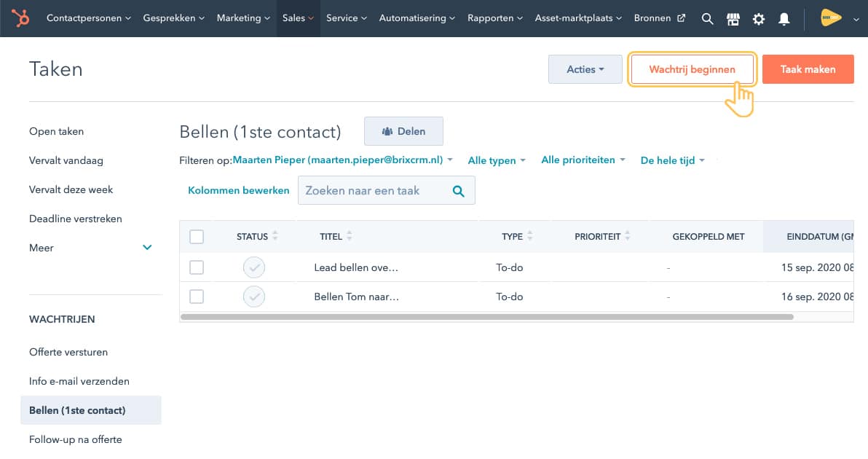Sort by Prioriteit column arrows
The image size is (868, 459).
click(627, 236)
